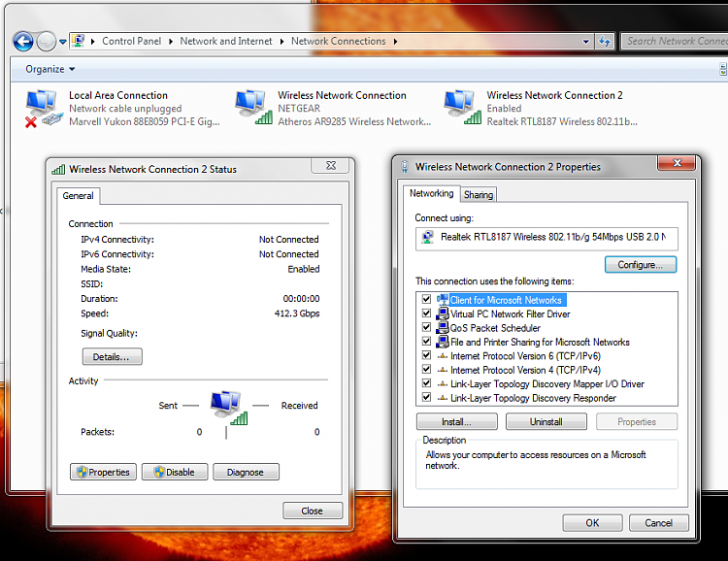Viewport: 728px width, 561px height.
Task: Click the Wireless Network Connection 2 name
Action: point(555,95)
